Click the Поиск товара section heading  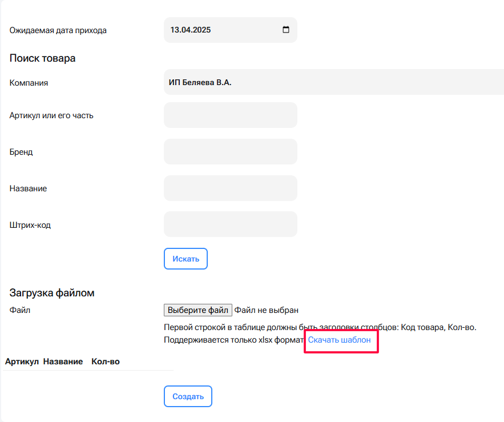pos(42,58)
